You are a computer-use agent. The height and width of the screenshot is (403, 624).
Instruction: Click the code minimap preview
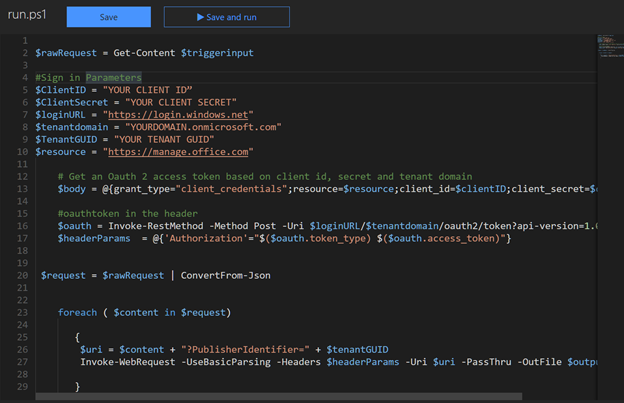pyautogui.click(x=610, y=46)
